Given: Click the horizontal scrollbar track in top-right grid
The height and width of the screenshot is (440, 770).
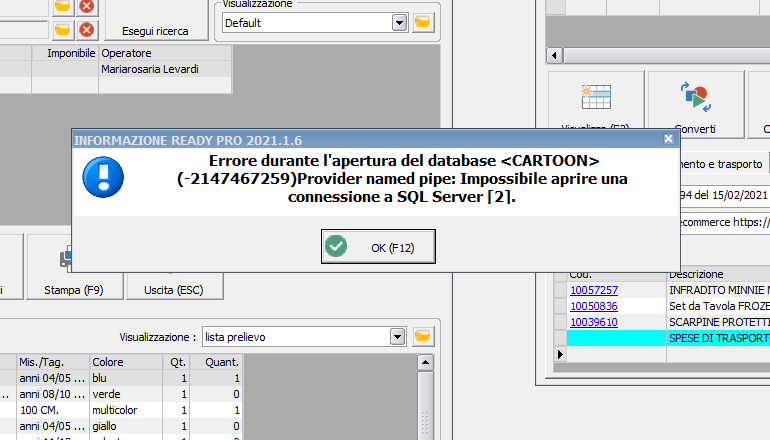Looking at the screenshot, I should click(x=666, y=55).
